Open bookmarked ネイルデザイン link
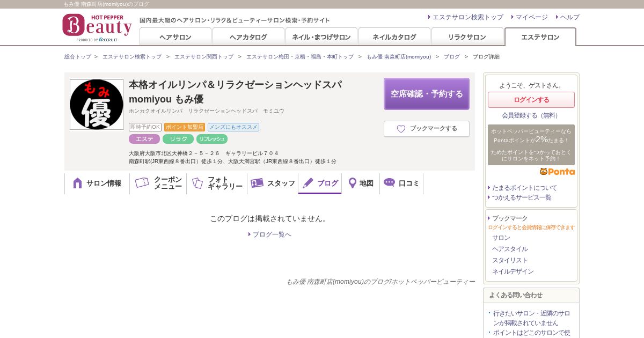 click(513, 271)
